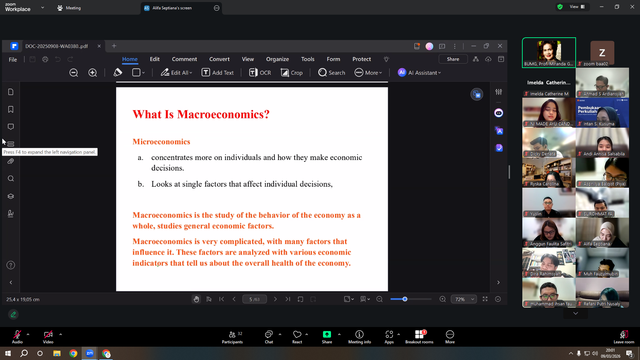Open the Zoom Workplace dropdown arrow
Viewport: 640px width, 360px height.
[x=42, y=8]
